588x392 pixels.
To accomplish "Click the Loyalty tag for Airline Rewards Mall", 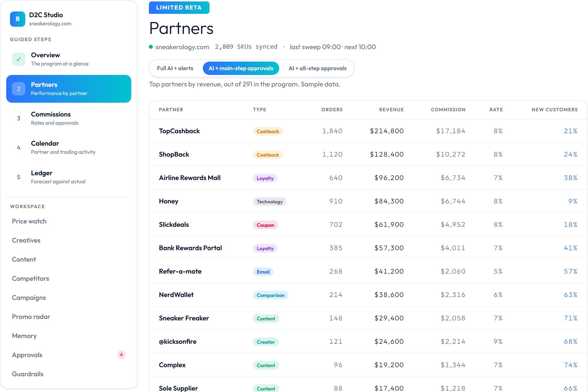I will point(265,178).
